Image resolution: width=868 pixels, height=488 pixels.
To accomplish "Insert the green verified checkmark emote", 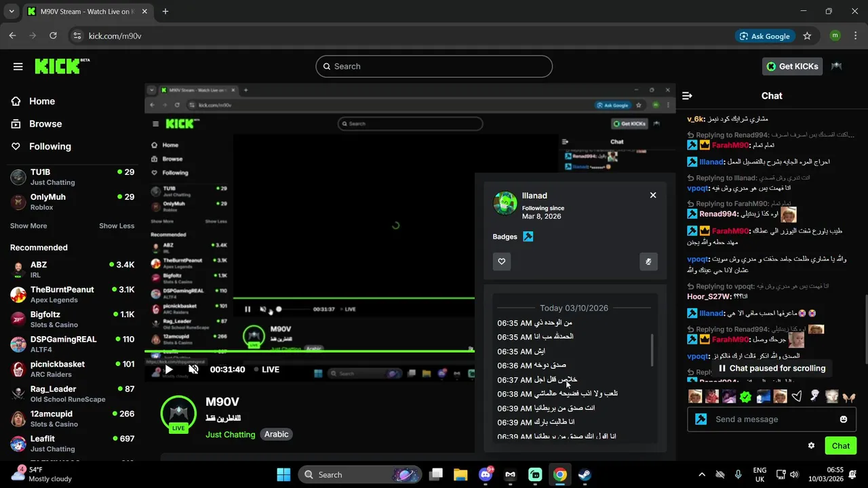I will point(746,396).
